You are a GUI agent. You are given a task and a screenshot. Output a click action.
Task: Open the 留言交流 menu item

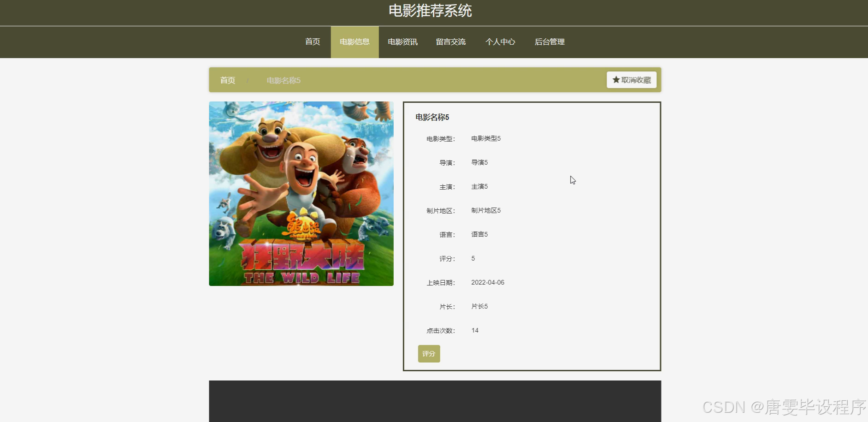[451, 42]
